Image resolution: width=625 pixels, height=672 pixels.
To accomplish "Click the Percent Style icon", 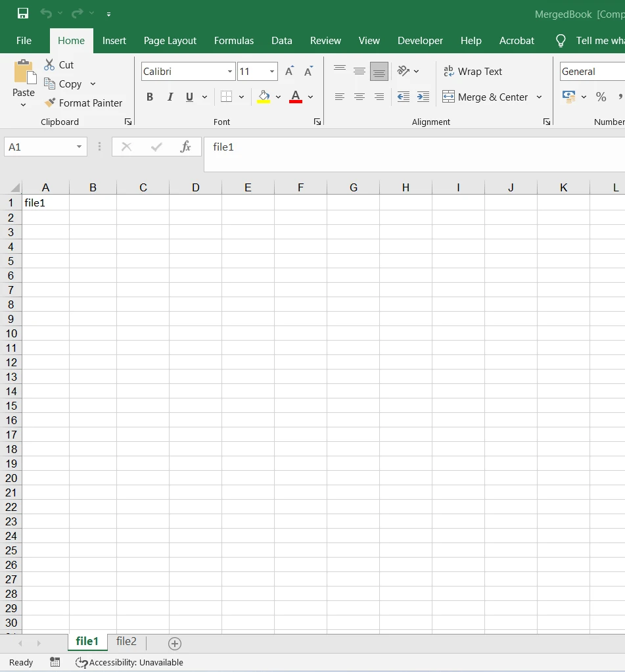I will coord(601,97).
